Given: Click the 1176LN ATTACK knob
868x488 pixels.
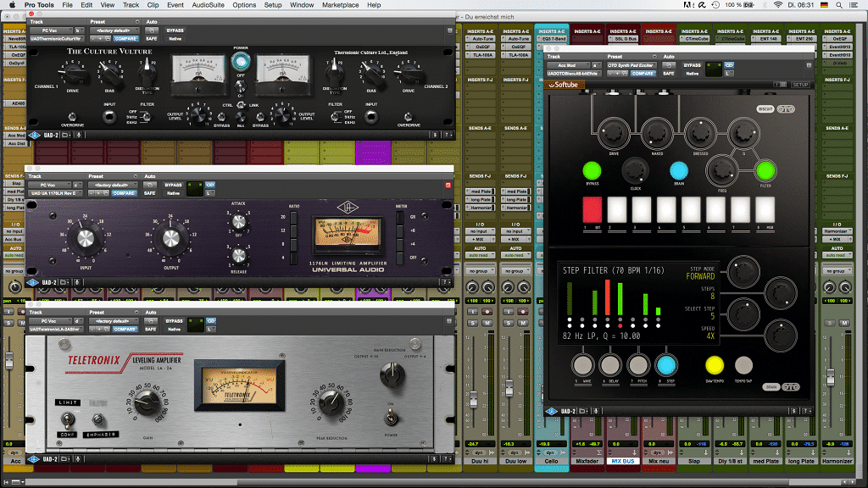Looking at the screenshot, I should (238, 221).
